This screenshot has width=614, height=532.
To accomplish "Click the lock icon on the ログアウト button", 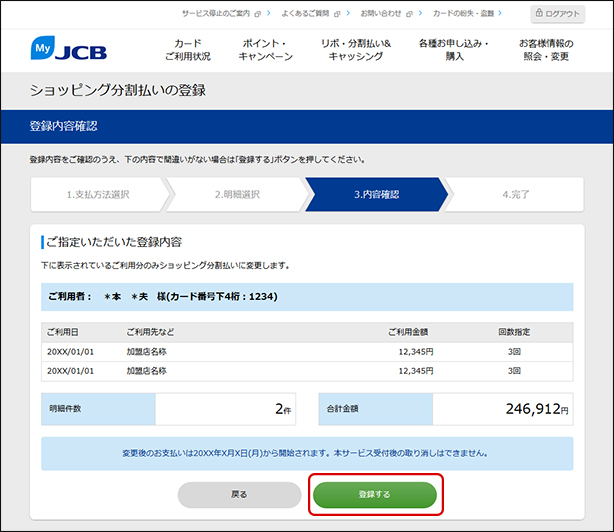I will (x=539, y=13).
